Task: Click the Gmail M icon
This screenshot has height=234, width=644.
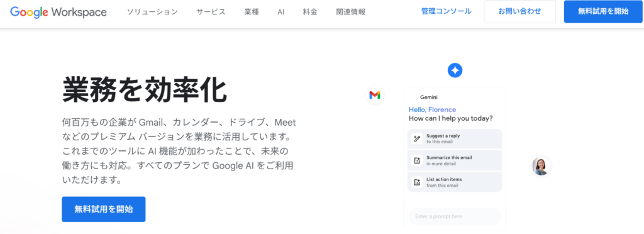Action: pyautogui.click(x=375, y=95)
